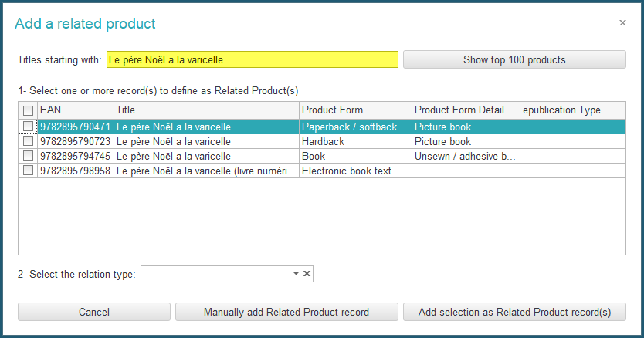Sort by the Title column header
Screen dimensions: 644x338
click(207, 110)
